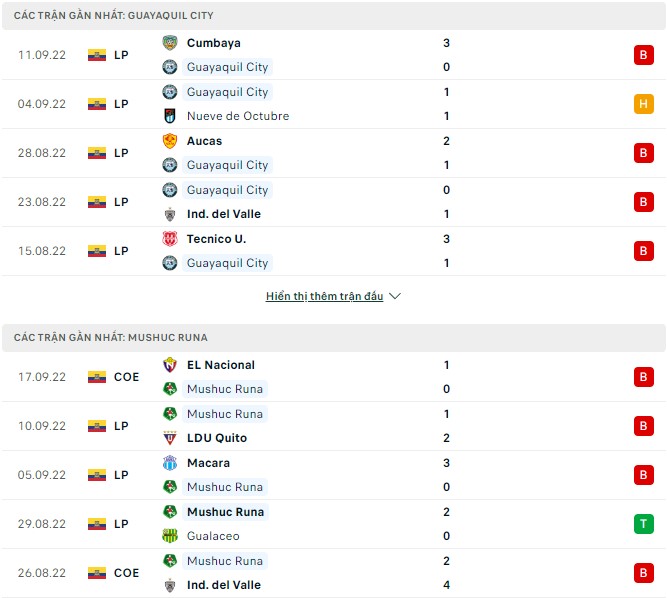Click the Macara team crest

[169, 463]
